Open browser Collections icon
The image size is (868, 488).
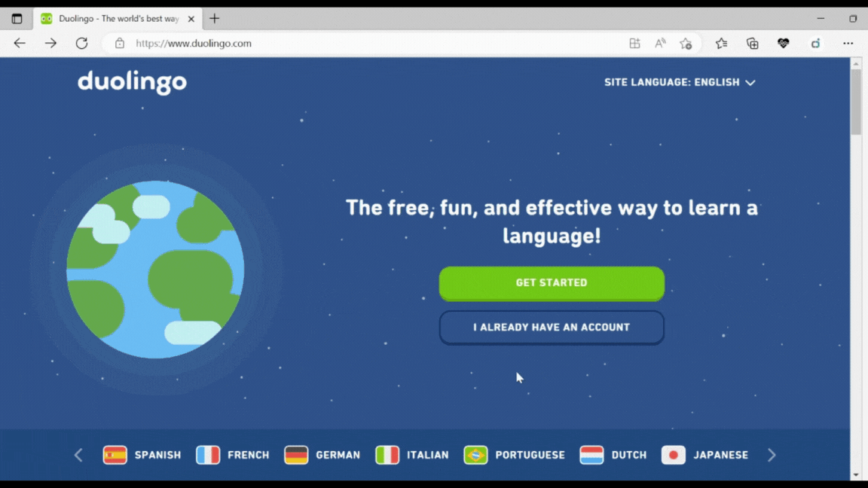coord(752,44)
